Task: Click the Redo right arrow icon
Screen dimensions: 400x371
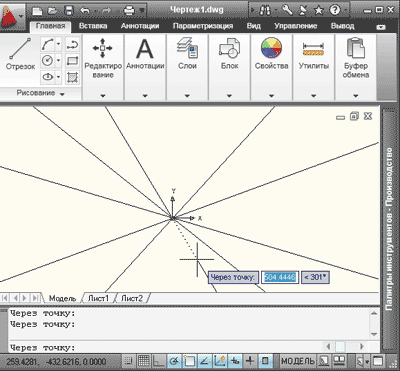Action: (x=106, y=11)
